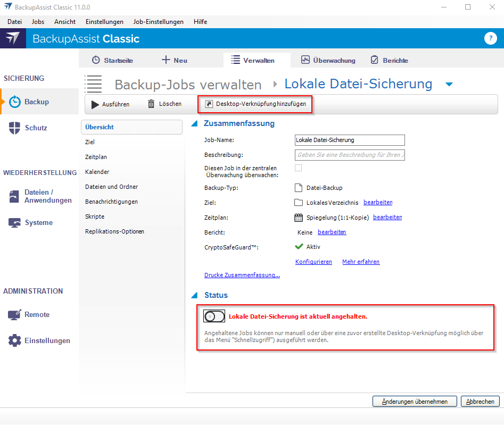Switch to the Überwachung tab
Image resolution: width=504 pixels, height=425 pixels.
[x=328, y=60]
